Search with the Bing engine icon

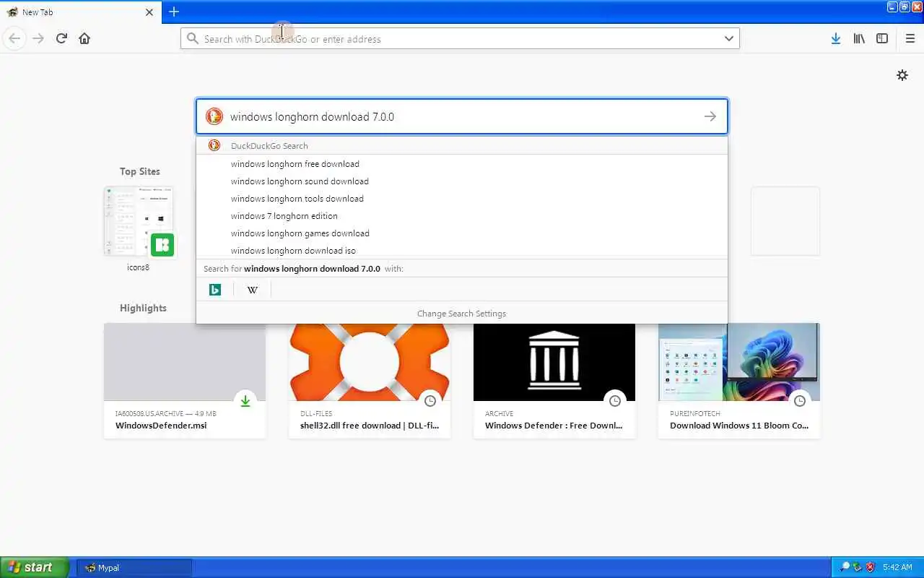point(215,290)
